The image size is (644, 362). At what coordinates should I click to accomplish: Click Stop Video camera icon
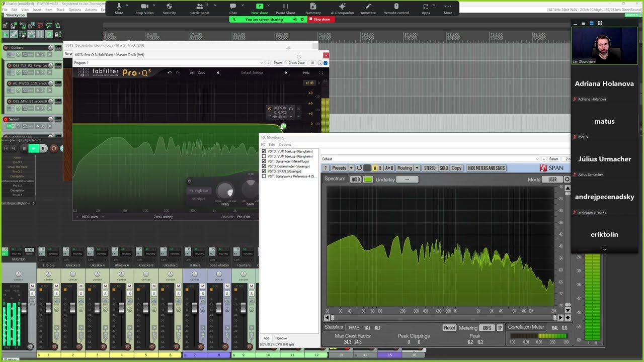coord(144,6)
